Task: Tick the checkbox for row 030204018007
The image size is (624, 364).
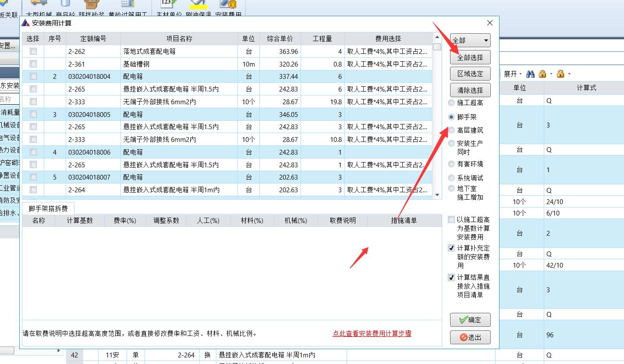Action: click(33, 177)
